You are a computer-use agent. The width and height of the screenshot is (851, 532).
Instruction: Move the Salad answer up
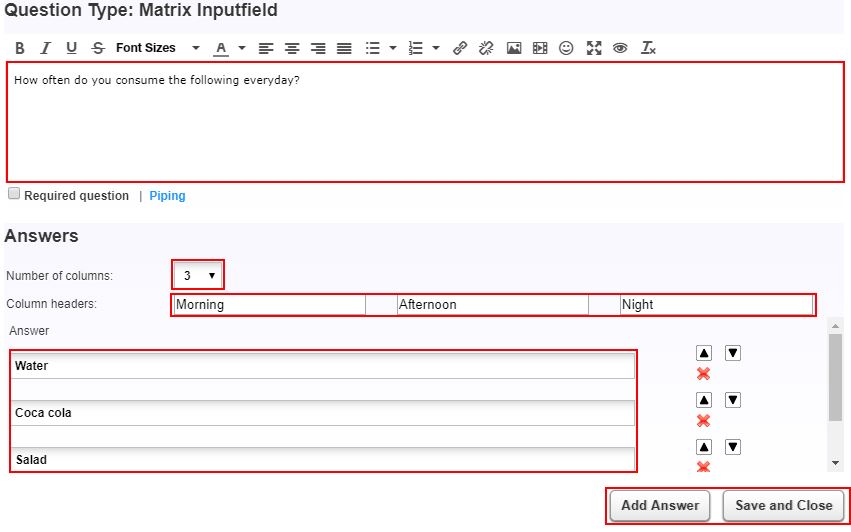click(704, 447)
